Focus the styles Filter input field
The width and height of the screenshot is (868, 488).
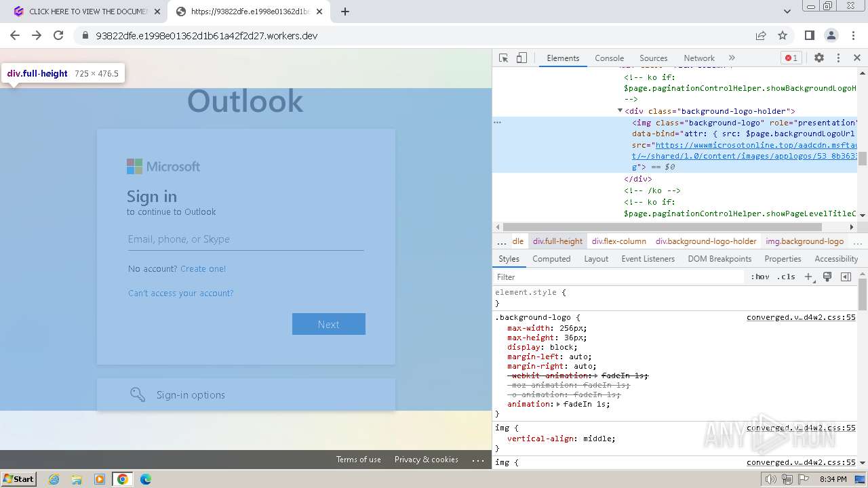pos(618,277)
